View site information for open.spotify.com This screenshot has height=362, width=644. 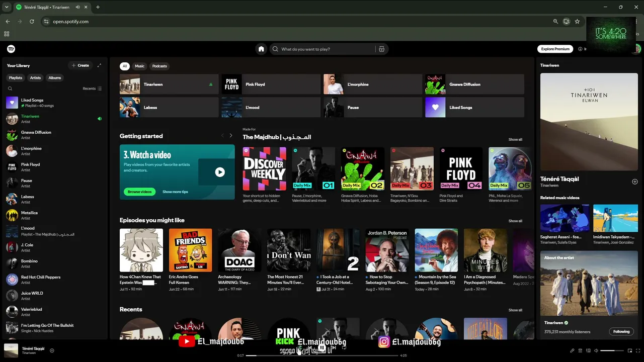tap(46, 22)
